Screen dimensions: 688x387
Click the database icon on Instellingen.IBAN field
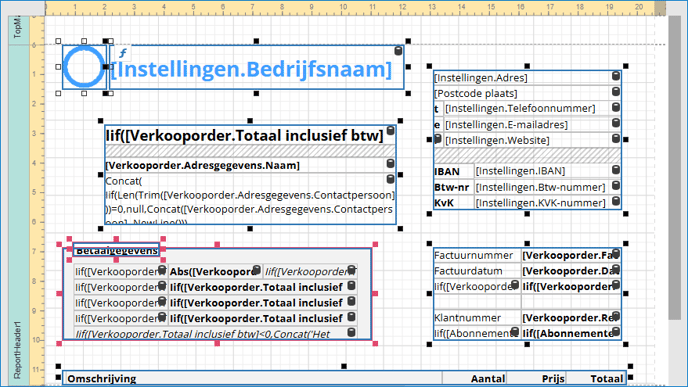pyautogui.click(x=616, y=169)
